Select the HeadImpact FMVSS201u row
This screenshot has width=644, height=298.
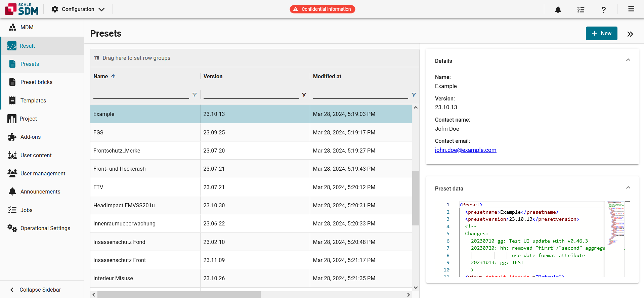coord(251,205)
